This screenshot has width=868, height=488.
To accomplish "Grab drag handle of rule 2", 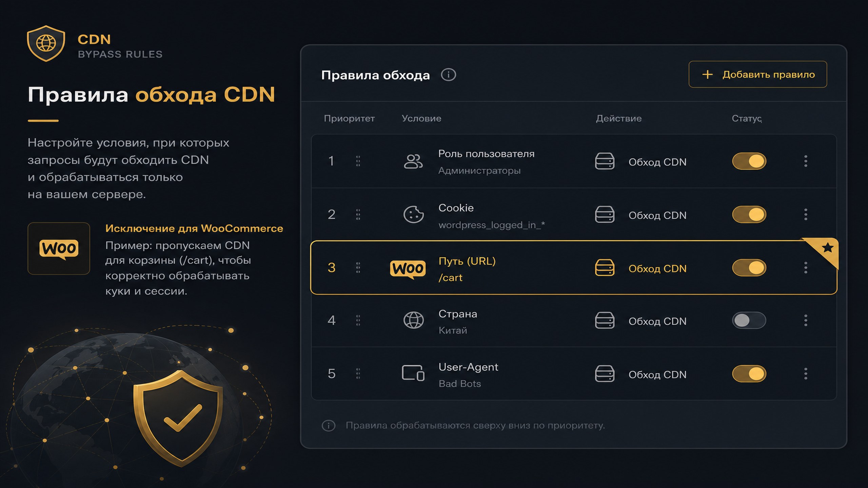I will click(x=358, y=215).
